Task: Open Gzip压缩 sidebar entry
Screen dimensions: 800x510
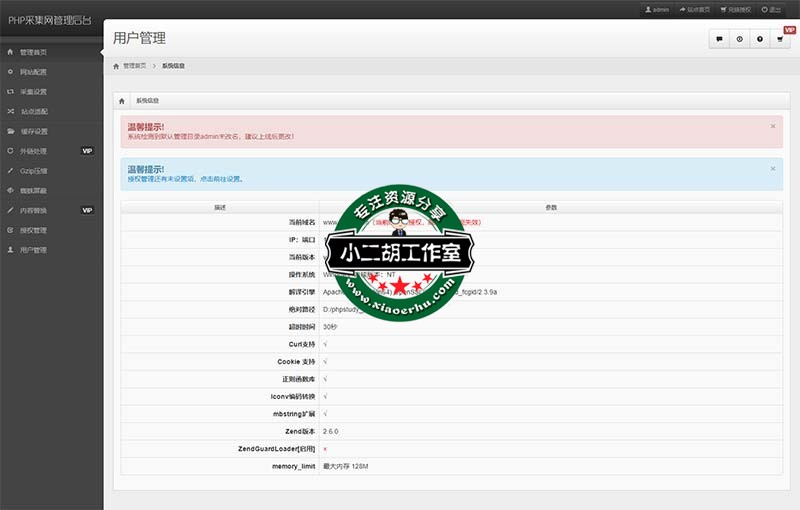Action: 33,171
